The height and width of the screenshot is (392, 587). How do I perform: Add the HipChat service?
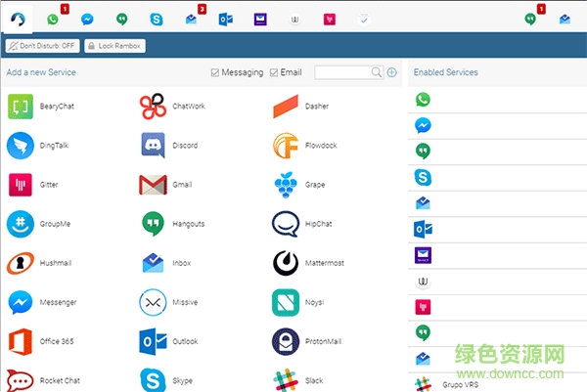point(301,224)
